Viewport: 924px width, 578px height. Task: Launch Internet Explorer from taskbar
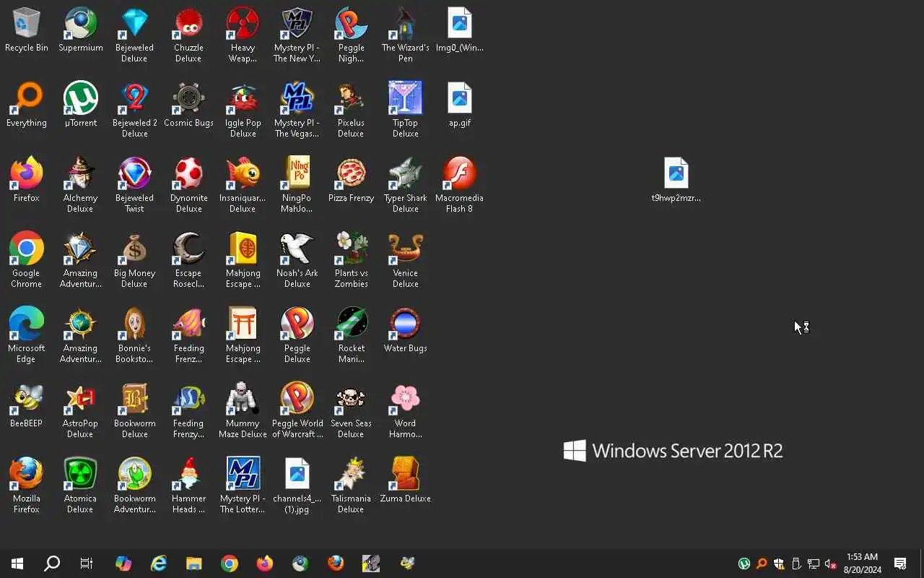158,564
